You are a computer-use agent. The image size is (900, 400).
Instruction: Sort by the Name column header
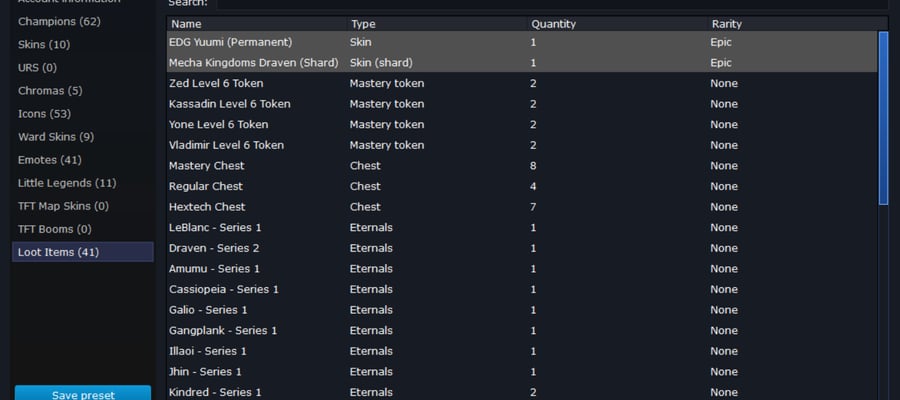[x=257, y=24]
